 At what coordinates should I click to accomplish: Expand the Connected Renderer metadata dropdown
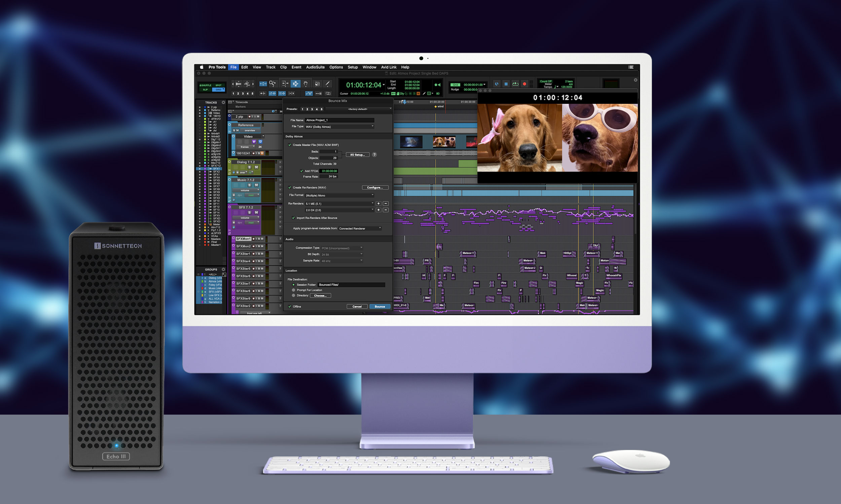click(x=360, y=228)
